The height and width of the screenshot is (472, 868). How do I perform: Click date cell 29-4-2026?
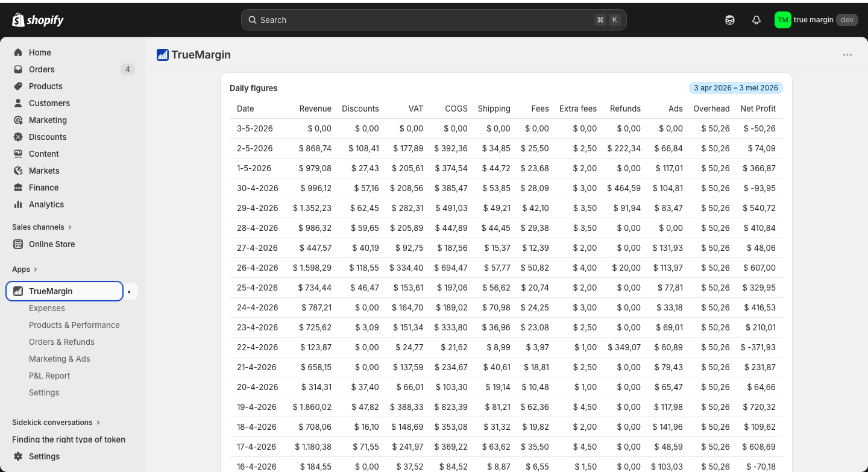tap(257, 208)
